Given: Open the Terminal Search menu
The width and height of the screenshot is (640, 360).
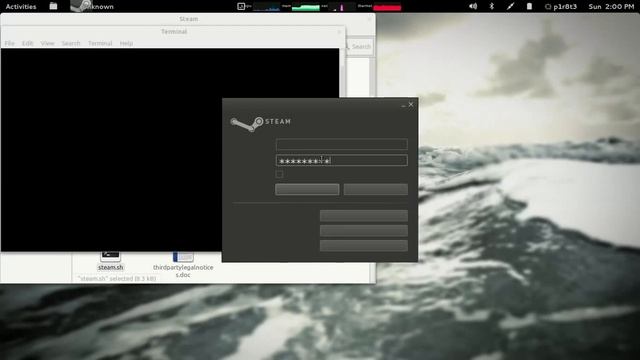Looking at the screenshot, I should click(x=71, y=43).
